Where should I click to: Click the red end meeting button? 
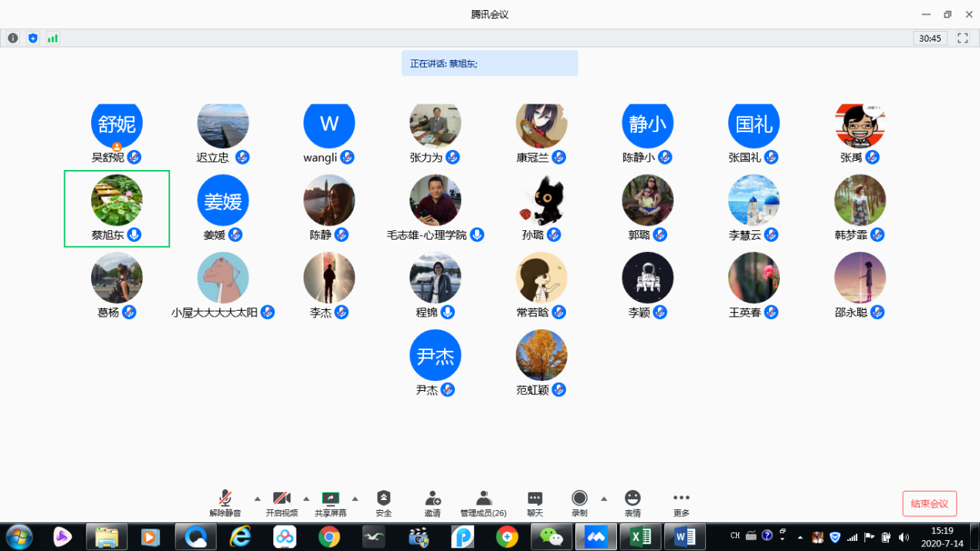930,504
